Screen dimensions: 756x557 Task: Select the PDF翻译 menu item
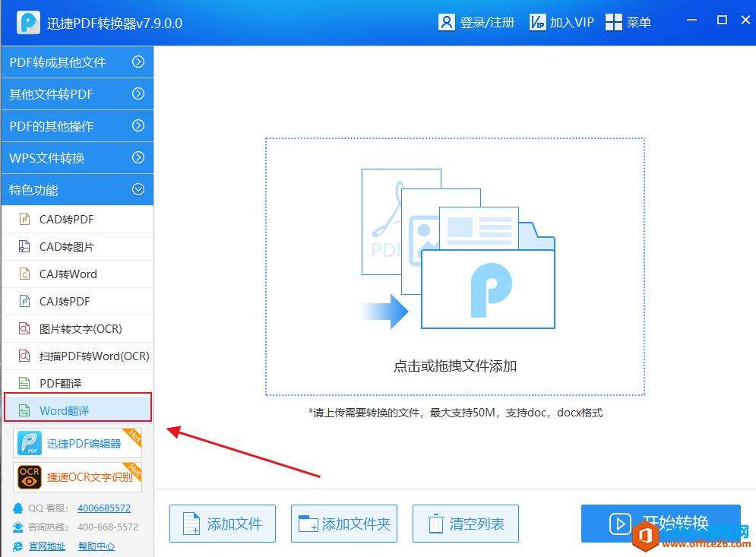coord(77,384)
